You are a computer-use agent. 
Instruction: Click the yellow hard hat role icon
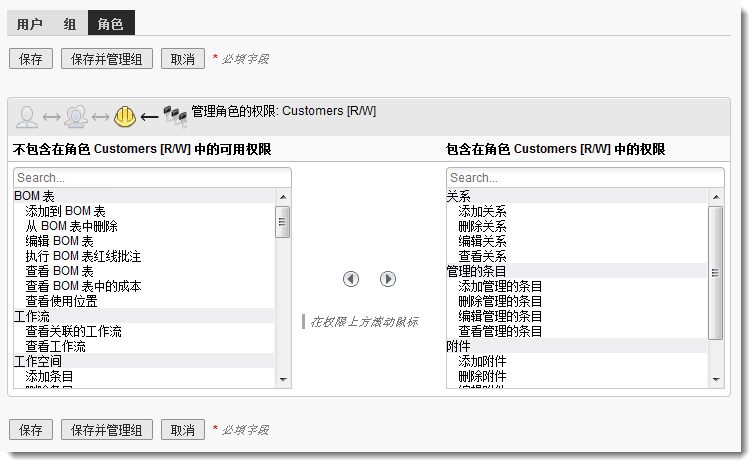pos(125,117)
